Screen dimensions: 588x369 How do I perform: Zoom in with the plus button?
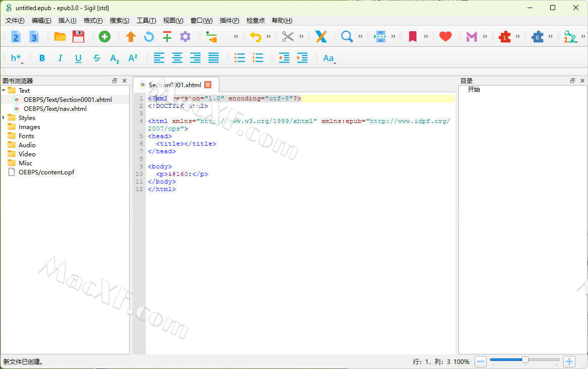click(569, 361)
